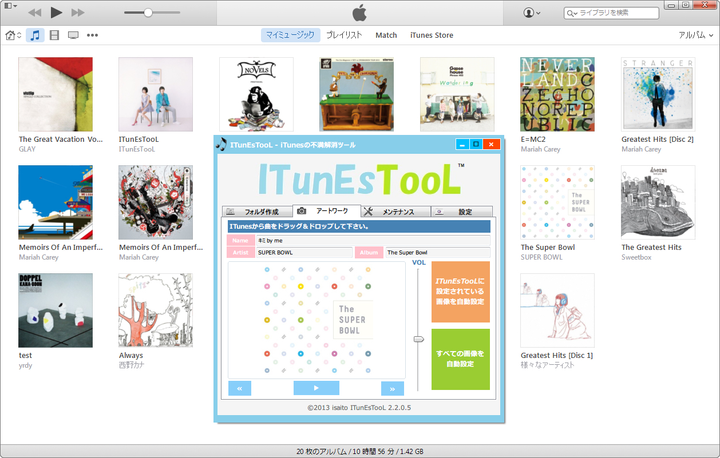Open the Always album cover
The width and height of the screenshot is (720, 458).
click(x=156, y=311)
